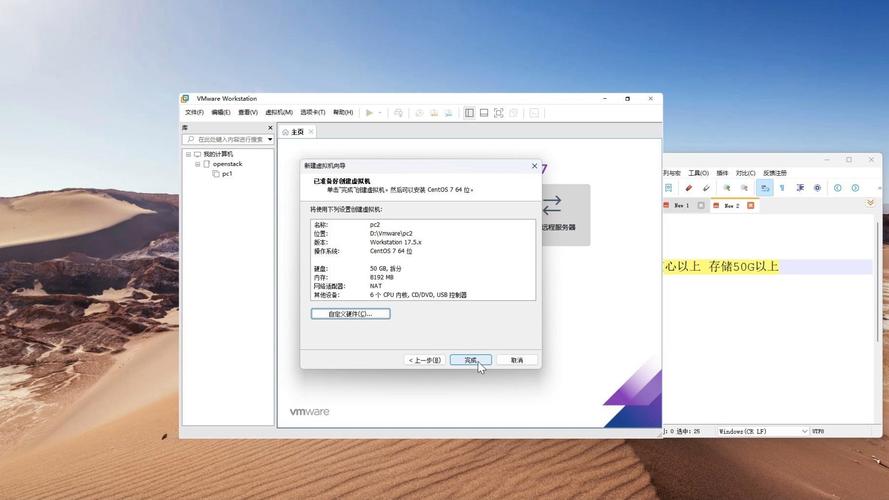Viewport: 889px width, 500px height.
Task: Toggle the thumbnail bar view icon
Action: click(484, 113)
